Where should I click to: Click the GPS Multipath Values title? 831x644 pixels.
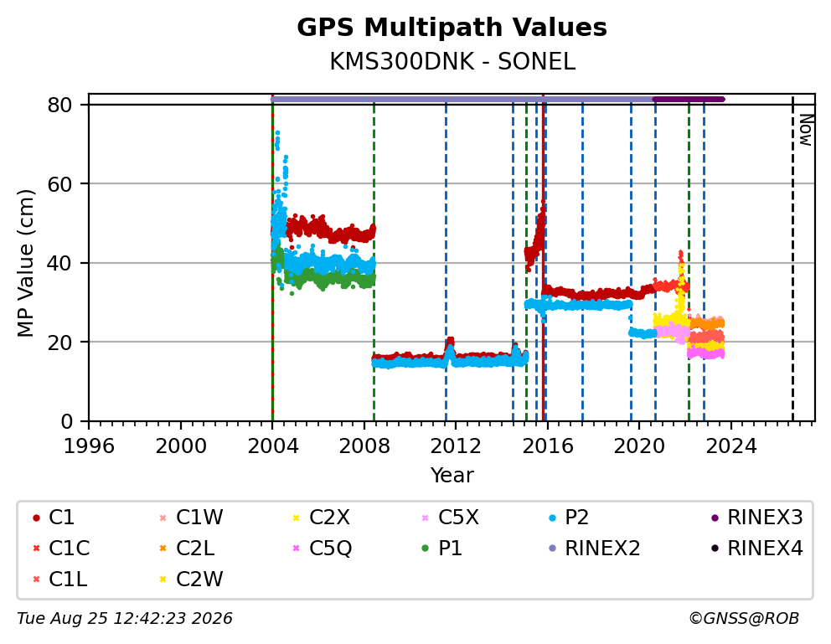point(452,28)
